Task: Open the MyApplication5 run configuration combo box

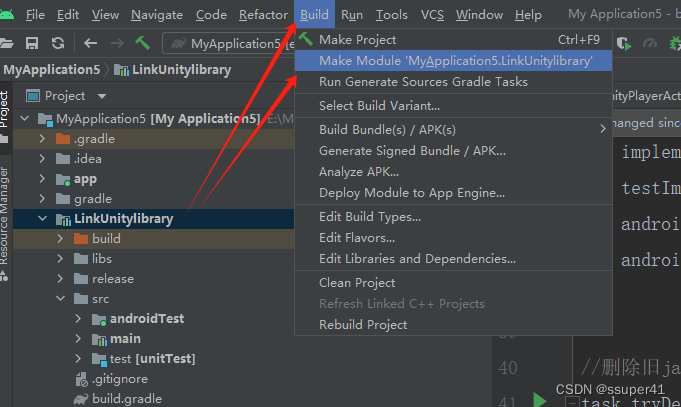Action: (x=230, y=43)
